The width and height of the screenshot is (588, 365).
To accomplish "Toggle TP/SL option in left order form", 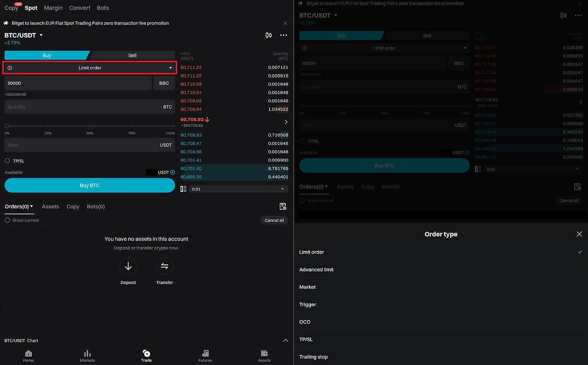I will [7, 161].
